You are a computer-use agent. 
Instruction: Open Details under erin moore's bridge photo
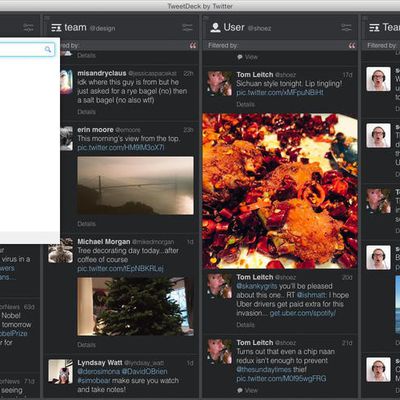[x=86, y=224]
